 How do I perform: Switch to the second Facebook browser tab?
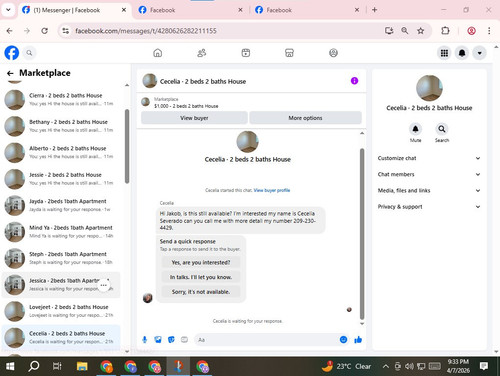tap(191, 10)
